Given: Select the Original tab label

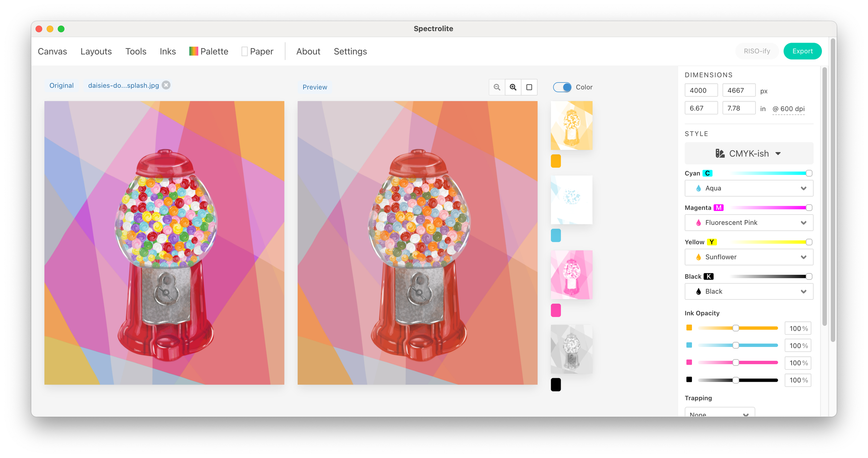Looking at the screenshot, I should click(x=61, y=85).
